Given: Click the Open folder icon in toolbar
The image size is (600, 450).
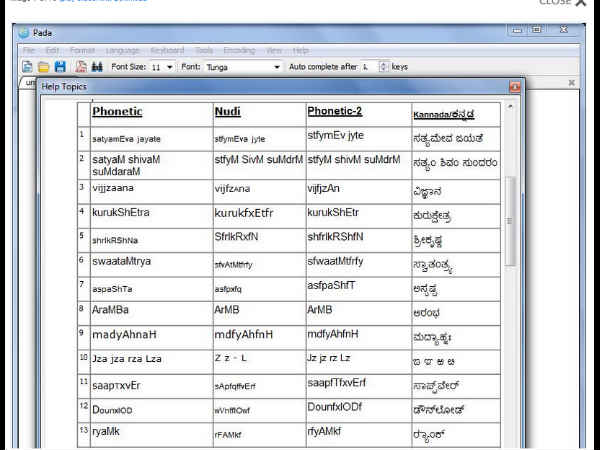Looking at the screenshot, I should 43,67.
